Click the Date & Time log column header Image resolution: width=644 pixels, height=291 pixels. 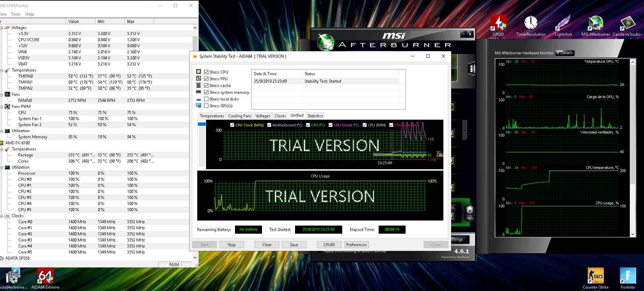click(277, 74)
